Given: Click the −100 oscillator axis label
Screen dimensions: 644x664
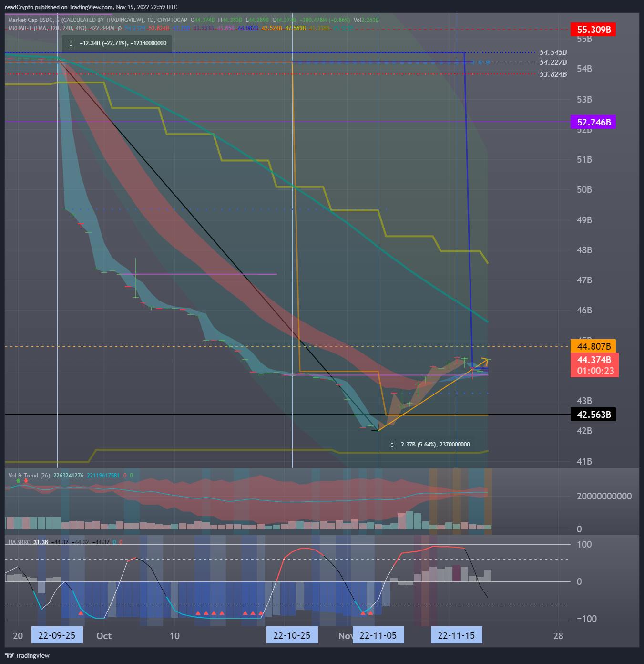Looking at the screenshot, I should 587,619.
